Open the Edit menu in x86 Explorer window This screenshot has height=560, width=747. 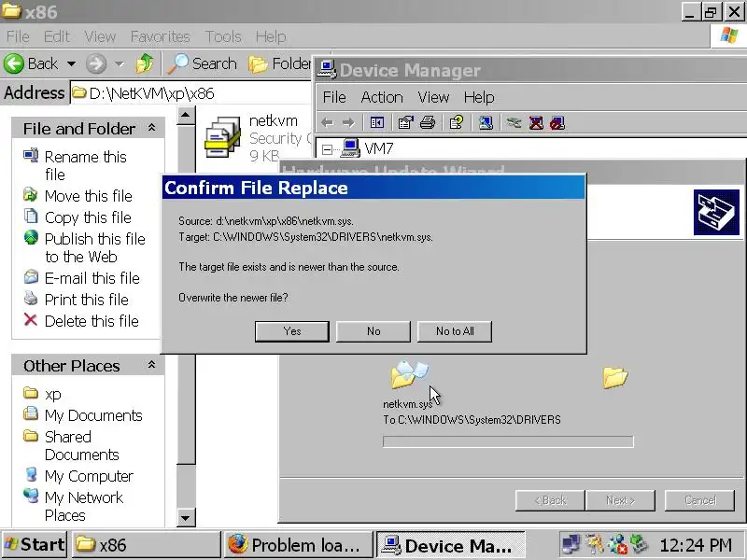[57, 36]
